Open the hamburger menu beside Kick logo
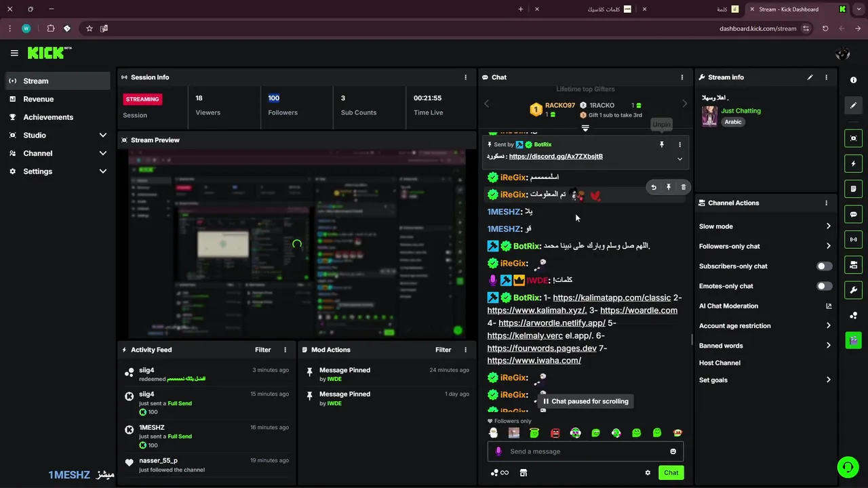Screen dimensions: 868x488 coord(14,53)
